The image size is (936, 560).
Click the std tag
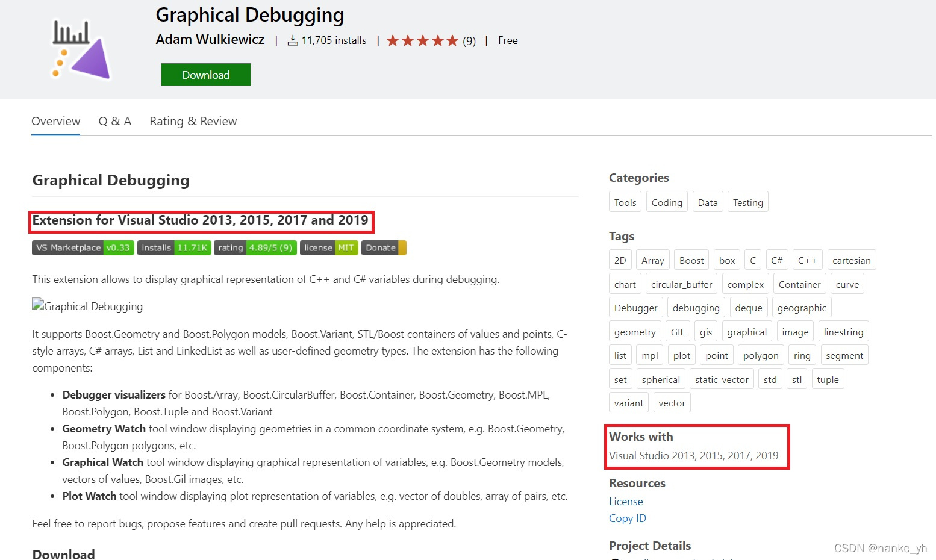click(770, 379)
